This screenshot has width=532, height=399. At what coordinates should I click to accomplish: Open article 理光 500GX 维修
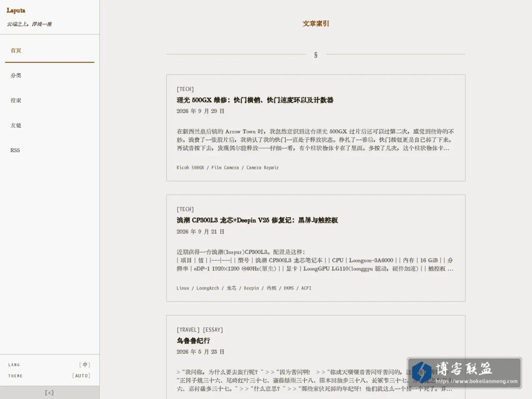pyautogui.click(x=255, y=100)
